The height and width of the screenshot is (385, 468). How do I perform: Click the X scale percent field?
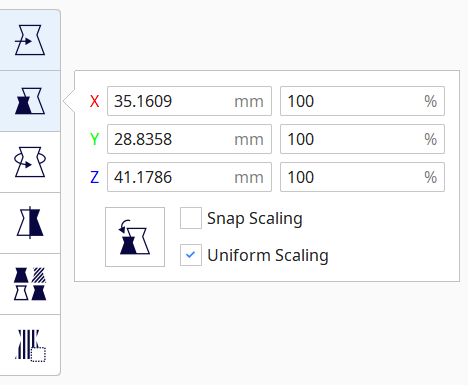(x=362, y=101)
